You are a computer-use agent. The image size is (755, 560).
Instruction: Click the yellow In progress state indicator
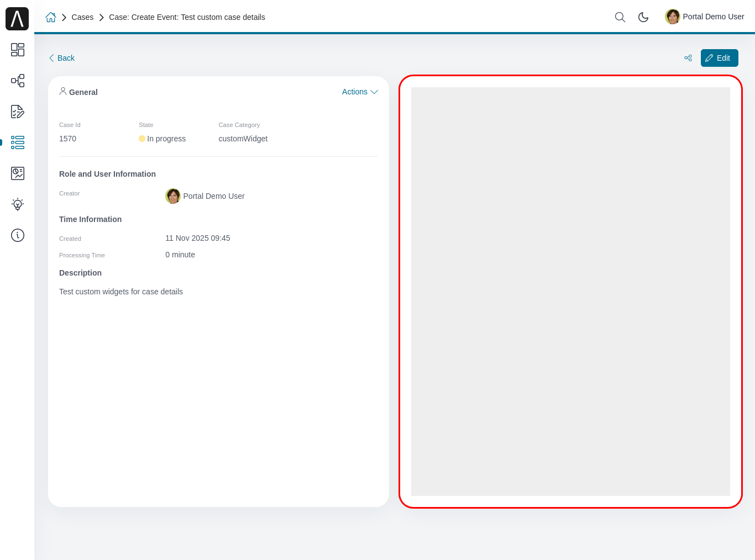tap(142, 139)
